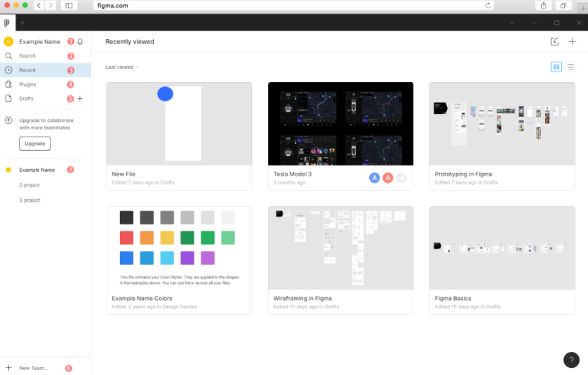
Task: Open the help question mark button
Action: (571, 360)
